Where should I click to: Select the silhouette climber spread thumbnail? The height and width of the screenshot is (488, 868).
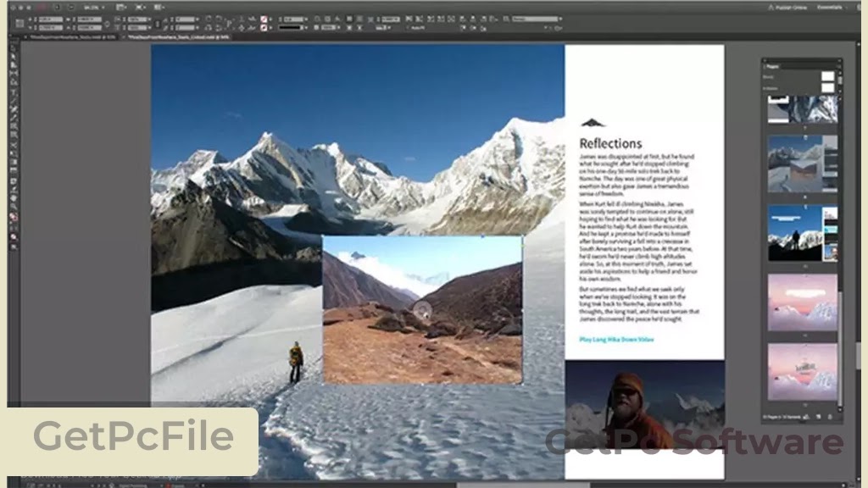click(x=802, y=234)
